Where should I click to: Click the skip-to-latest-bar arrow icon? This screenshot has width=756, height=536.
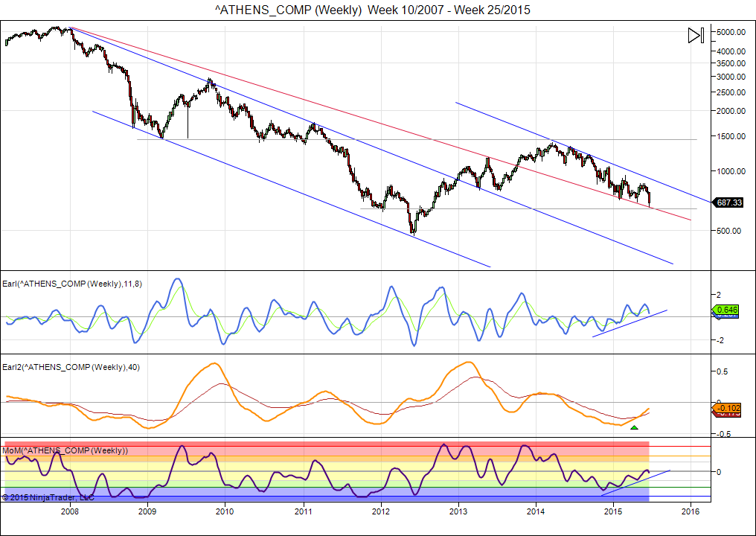click(696, 35)
